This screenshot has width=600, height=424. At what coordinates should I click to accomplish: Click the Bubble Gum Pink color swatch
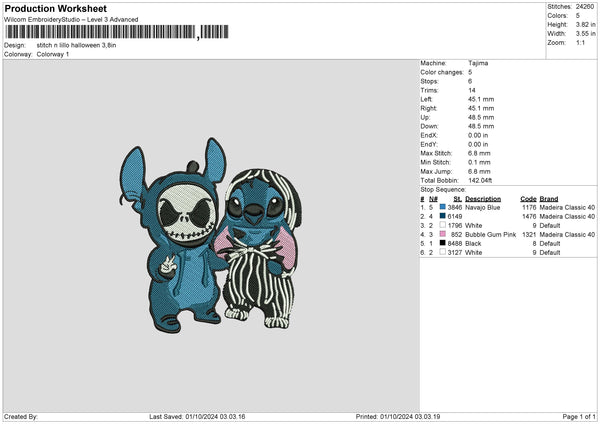coord(442,234)
